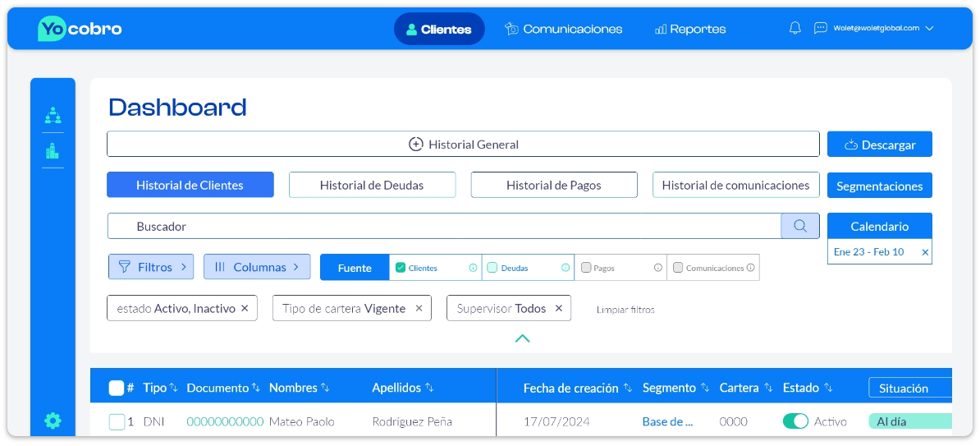980x446 pixels.
Task: Open the Comunicaciones menu
Action: 563,29
